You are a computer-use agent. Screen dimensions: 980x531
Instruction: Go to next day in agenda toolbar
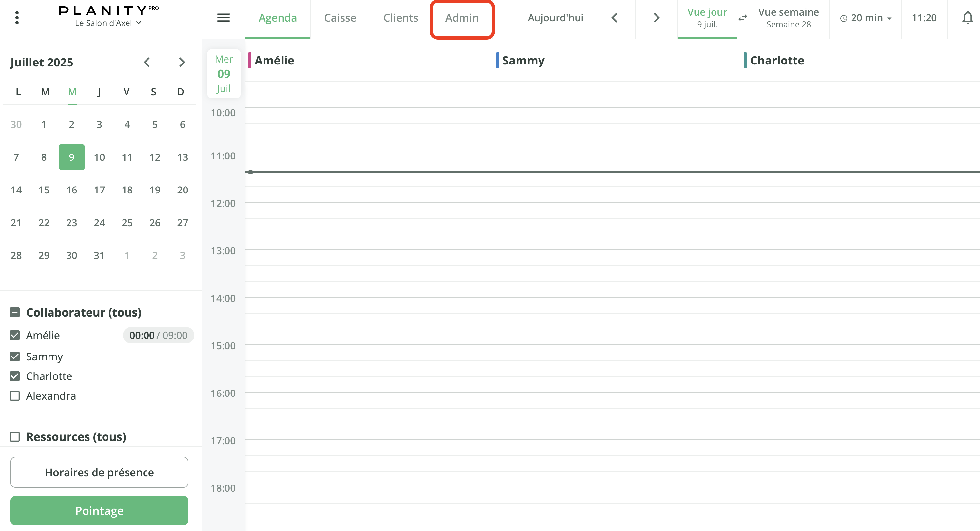coord(656,18)
